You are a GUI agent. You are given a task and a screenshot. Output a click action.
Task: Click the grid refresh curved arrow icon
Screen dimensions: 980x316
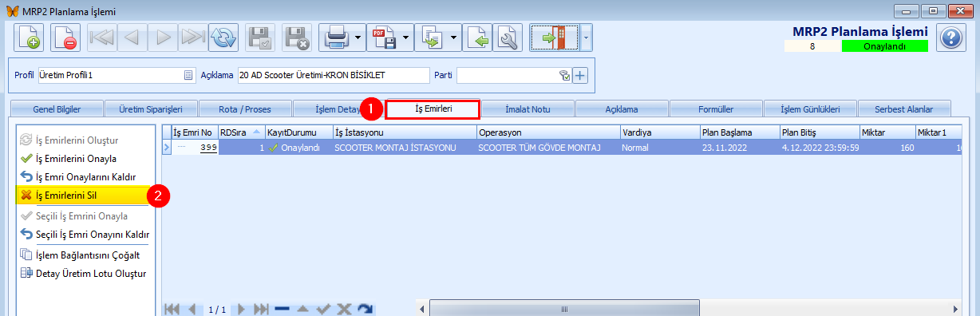click(x=365, y=308)
